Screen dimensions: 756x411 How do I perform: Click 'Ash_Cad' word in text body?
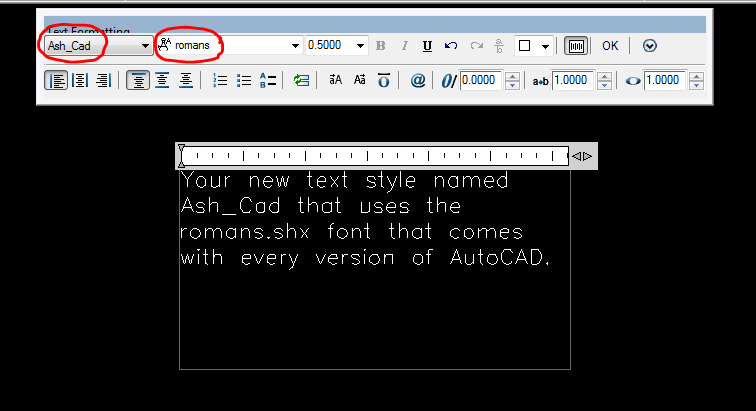tap(230, 206)
